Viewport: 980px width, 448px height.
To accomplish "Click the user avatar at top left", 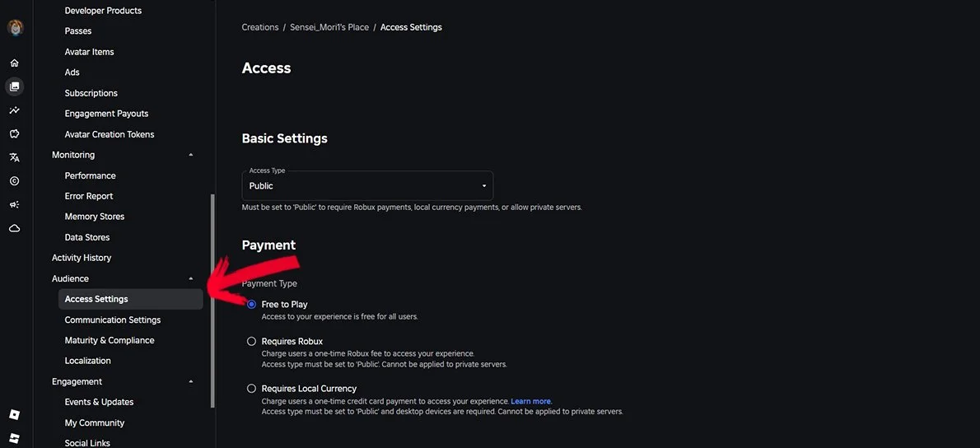I will [15, 28].
